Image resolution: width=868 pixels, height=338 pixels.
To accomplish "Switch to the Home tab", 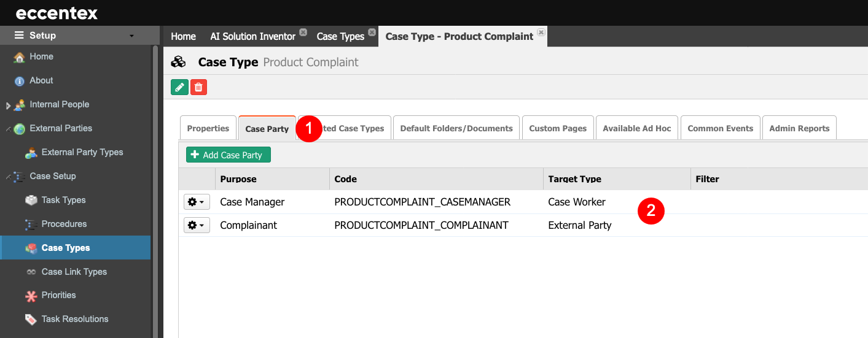I will [x=183, y=36].
